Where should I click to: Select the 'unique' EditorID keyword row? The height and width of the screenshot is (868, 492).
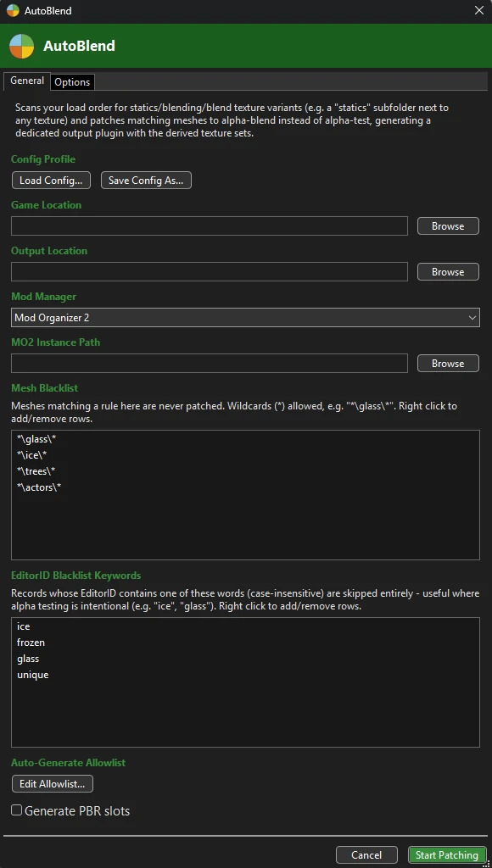point(245,675)
